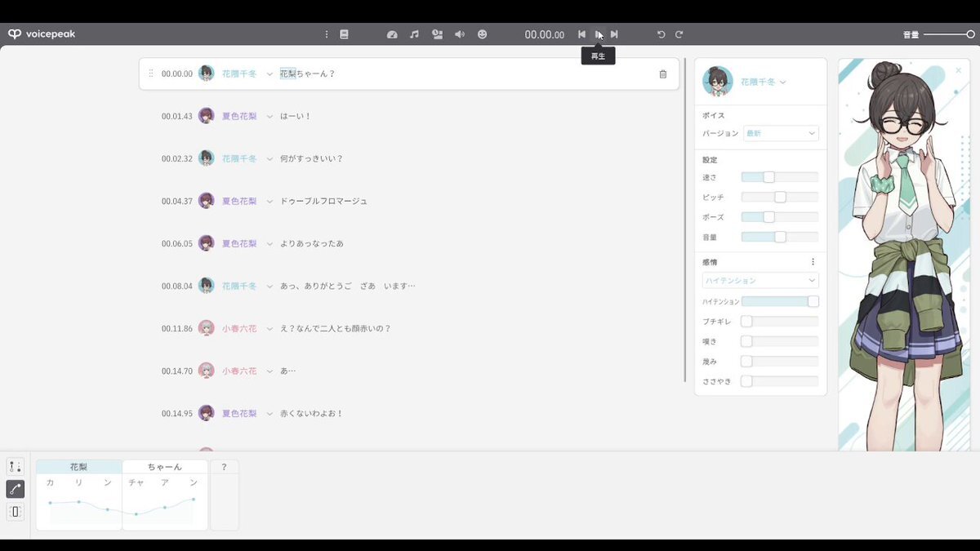Click the narrator name 小春六花 on 00.14.70 line
The image size is (980, 551).
click(x=239, y=371)
